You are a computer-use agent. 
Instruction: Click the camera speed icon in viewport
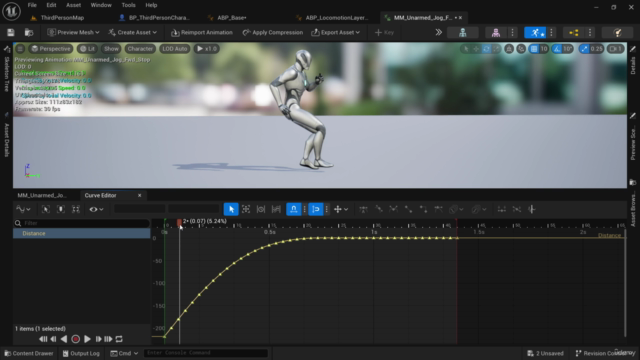click(615, 49)
